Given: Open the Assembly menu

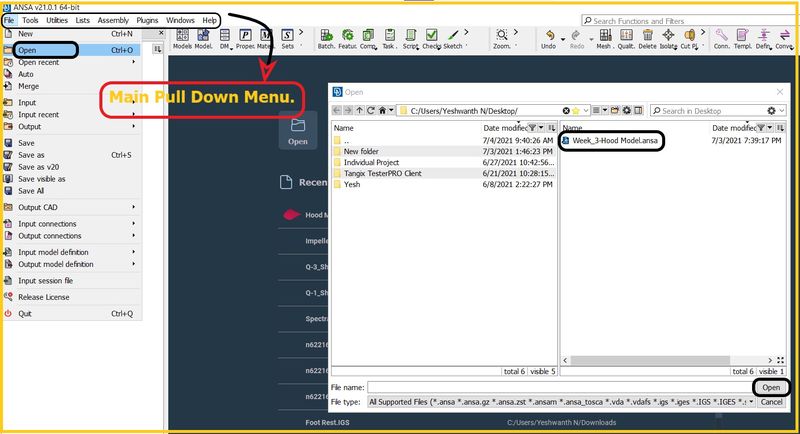Looking at the screenshot, I should pyautogui.click(x=113, y=20).
